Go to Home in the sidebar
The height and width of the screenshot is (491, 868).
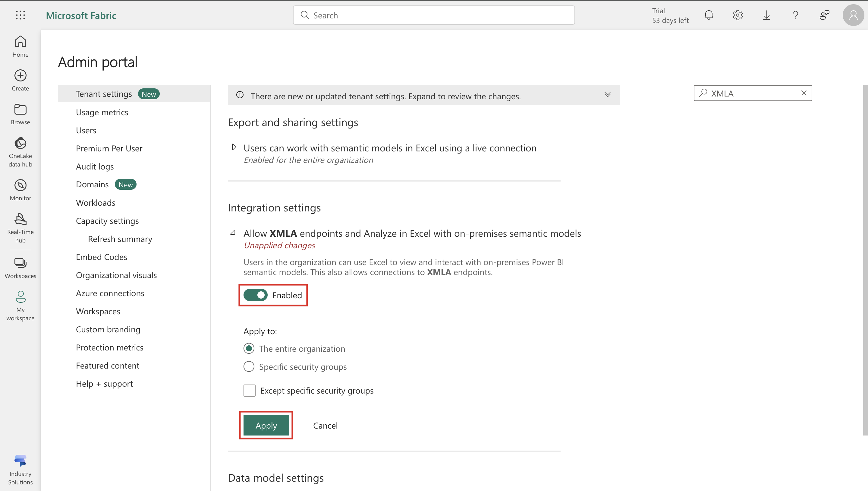20,46
